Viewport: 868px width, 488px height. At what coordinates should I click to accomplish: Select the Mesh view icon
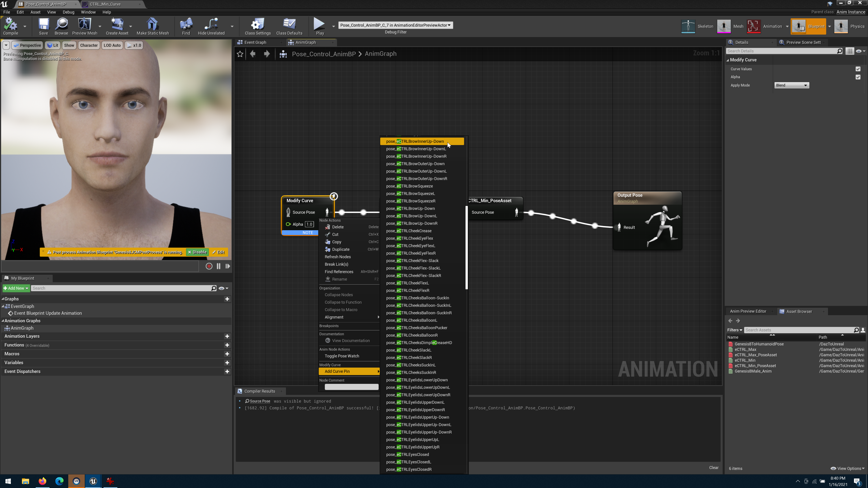(724, 26)
